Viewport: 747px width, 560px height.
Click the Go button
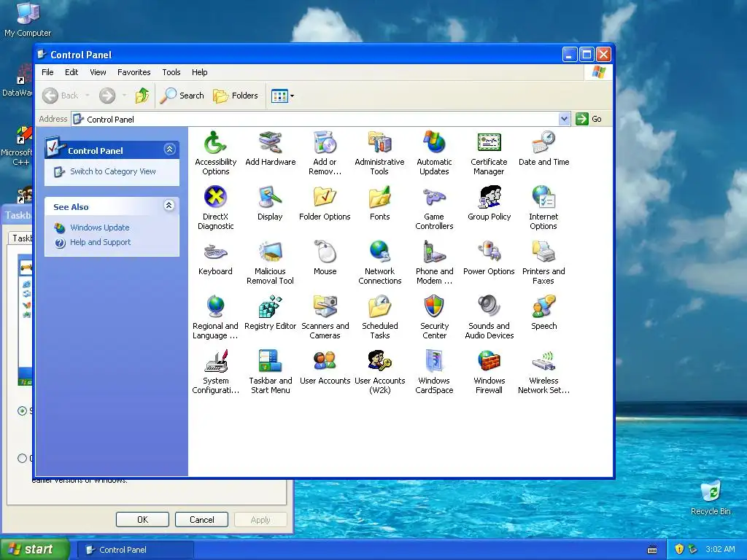coord(589,119)
